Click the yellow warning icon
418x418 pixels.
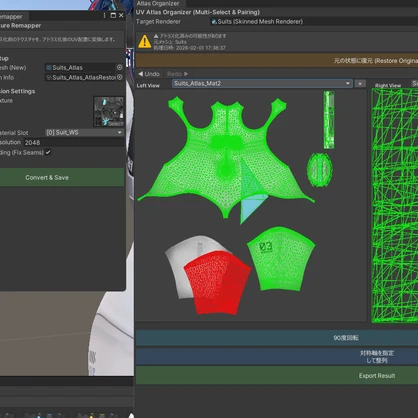pyautogui.click(x=144, y=42)
